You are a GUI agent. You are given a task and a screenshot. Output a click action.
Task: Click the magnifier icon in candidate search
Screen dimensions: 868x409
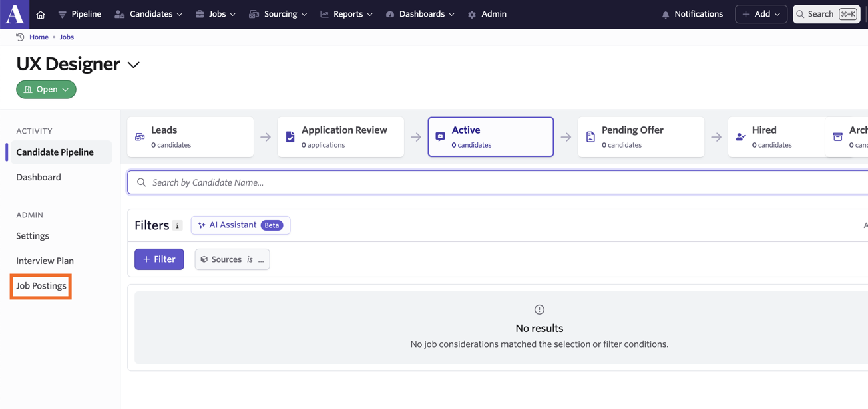pyautogui.click(x=141, y=182)
